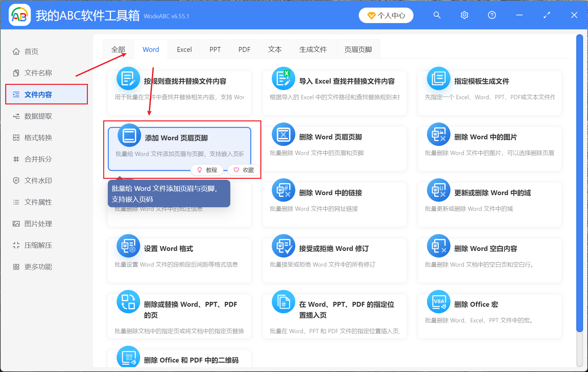Open 个人中心 account button
Screen dimensions: 588x372
coord(386,15)
